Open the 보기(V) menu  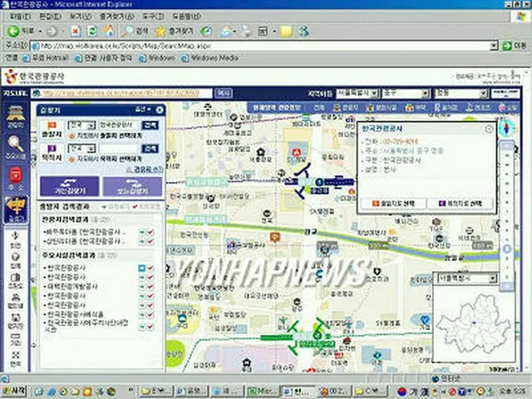coord(81,16)
